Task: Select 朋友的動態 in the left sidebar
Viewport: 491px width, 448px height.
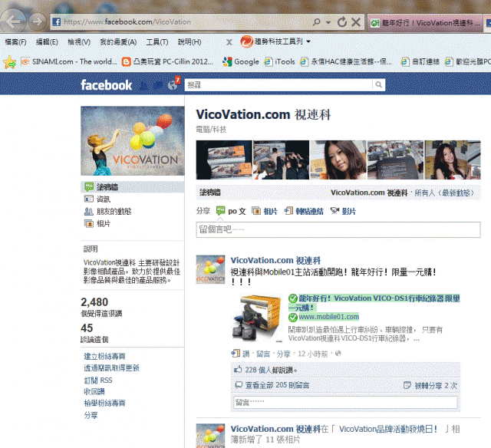Action: point(107,211)
